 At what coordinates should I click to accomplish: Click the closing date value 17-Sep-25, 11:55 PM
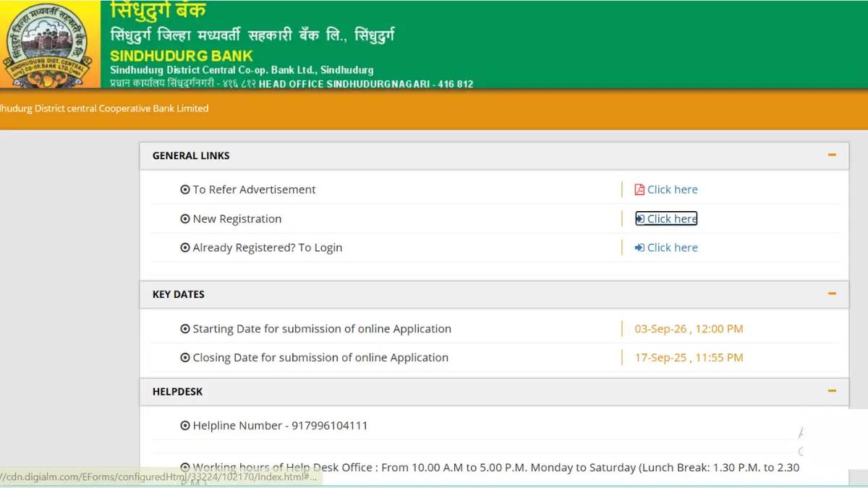tap(689, 357)
